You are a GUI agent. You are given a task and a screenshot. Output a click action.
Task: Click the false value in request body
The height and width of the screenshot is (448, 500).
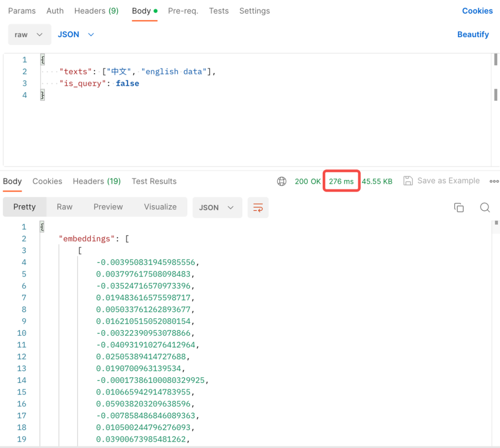[x=127, y=83]
